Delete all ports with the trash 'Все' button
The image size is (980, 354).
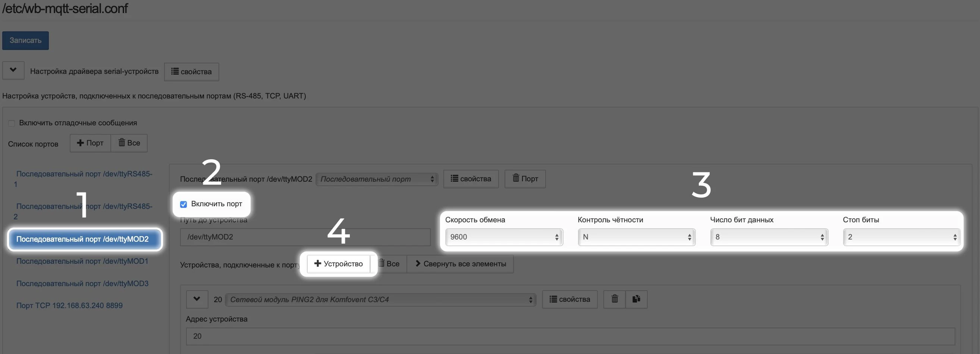tap(129, 143)
